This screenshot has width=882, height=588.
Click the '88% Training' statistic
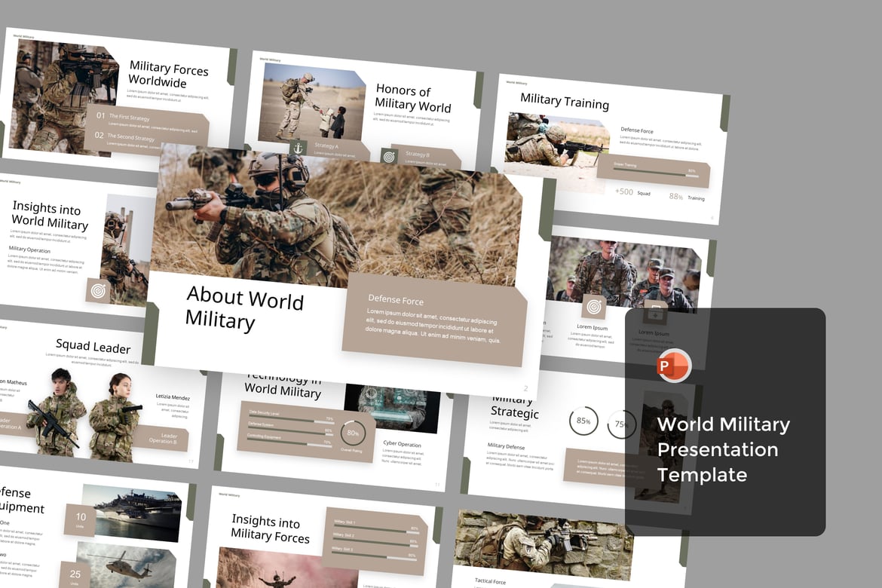click(687, 197)
